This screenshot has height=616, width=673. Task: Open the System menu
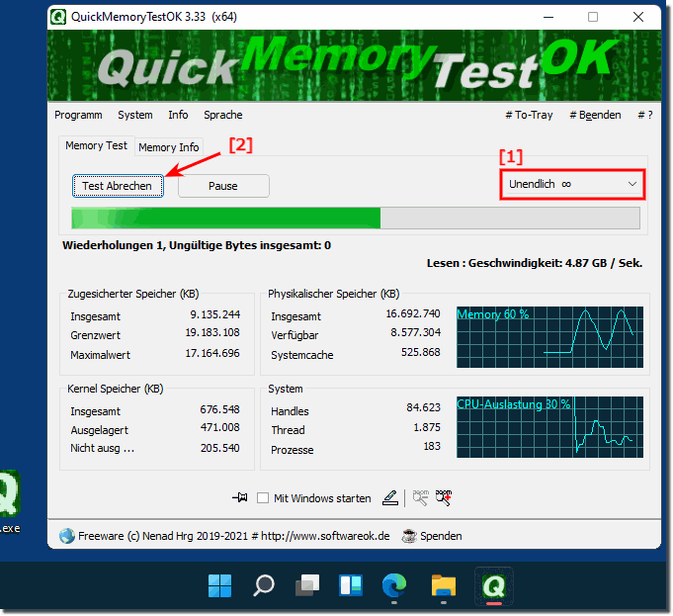point(135,115)
